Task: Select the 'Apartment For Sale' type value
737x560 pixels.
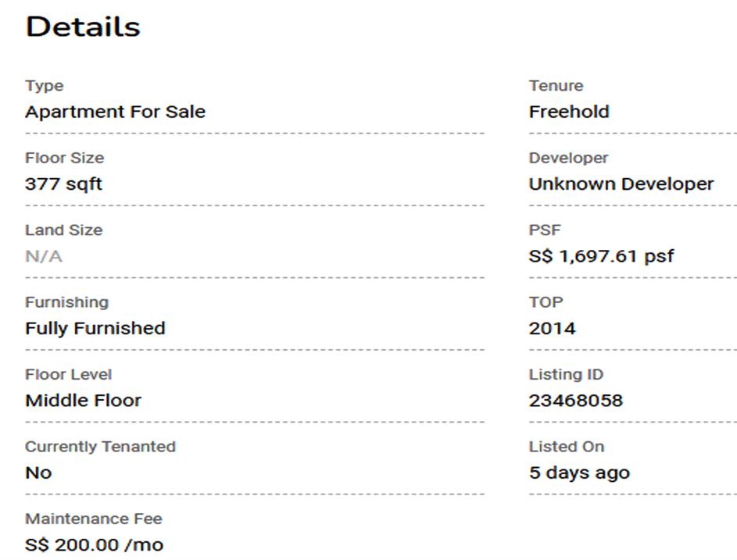Action: [x=115, y=112]
